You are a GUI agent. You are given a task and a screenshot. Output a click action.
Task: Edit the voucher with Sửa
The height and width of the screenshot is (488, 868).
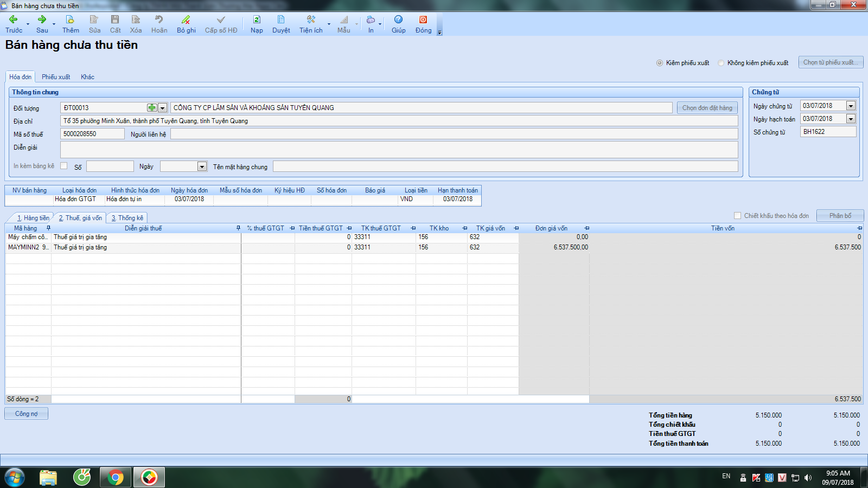(x=94, y=24)
